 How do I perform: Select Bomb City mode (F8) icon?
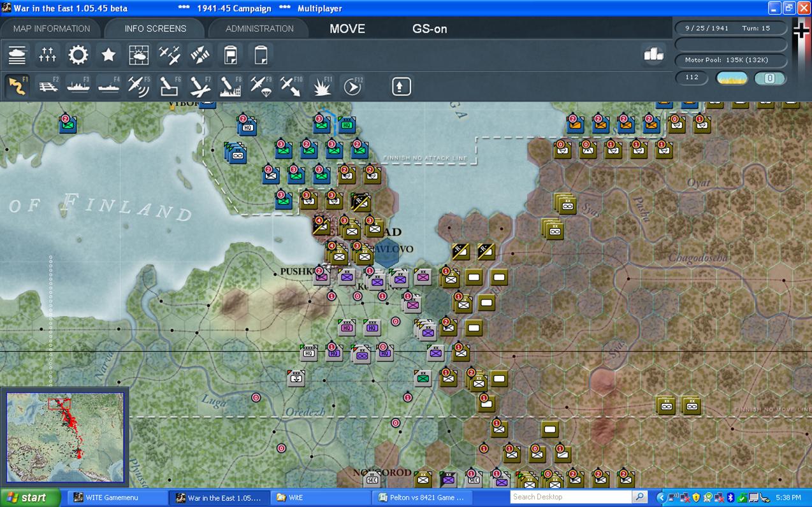[231, 86]
